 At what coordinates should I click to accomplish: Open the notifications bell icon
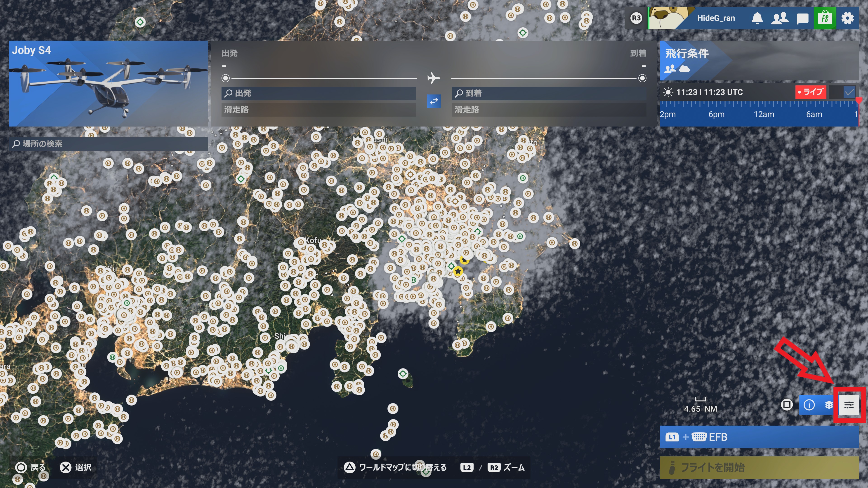click(757, 18)
